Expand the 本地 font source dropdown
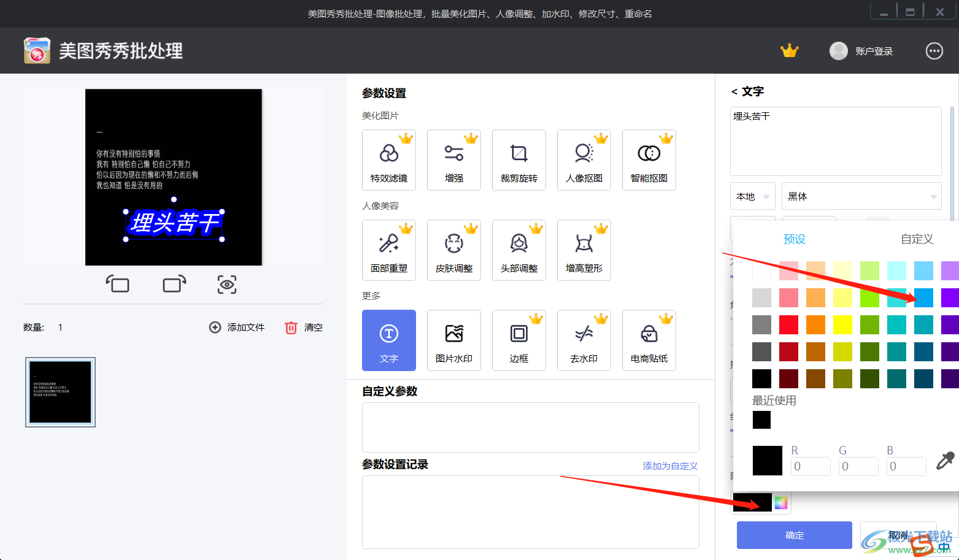Screen dimensions: 959x560 [753, 196]
